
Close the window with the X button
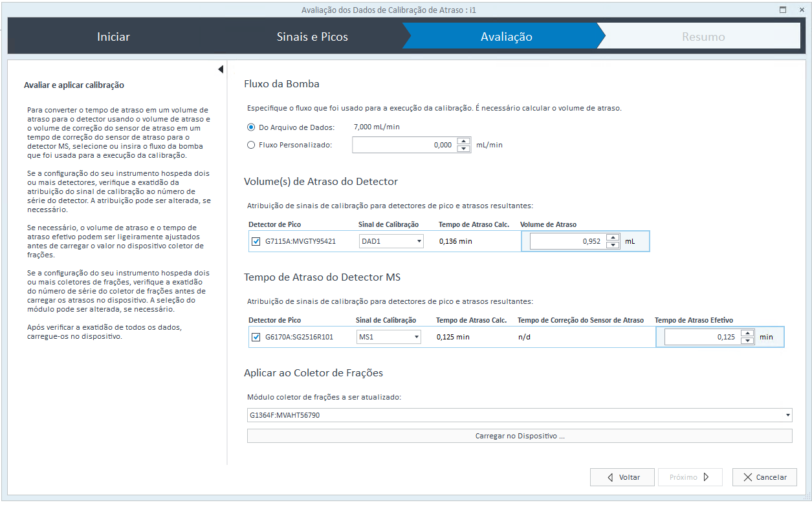[800, 10]
